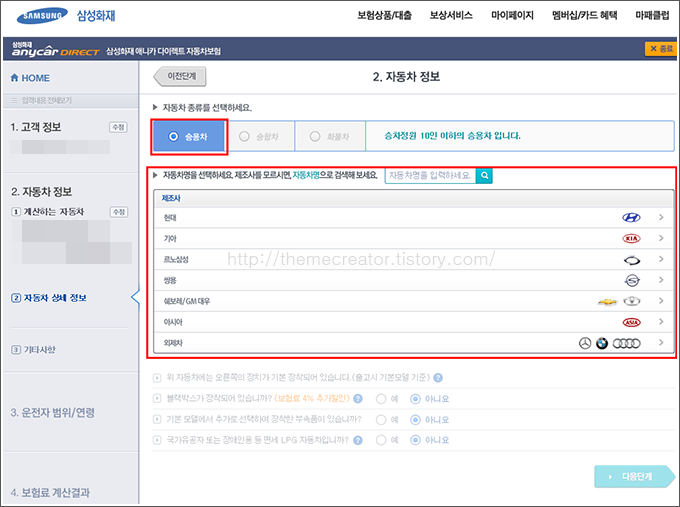Image resolution: width=680 pixels, height=507 pixels.
Task: Click the Chevrolet bowtie logo
Action: tap(608, 301)
